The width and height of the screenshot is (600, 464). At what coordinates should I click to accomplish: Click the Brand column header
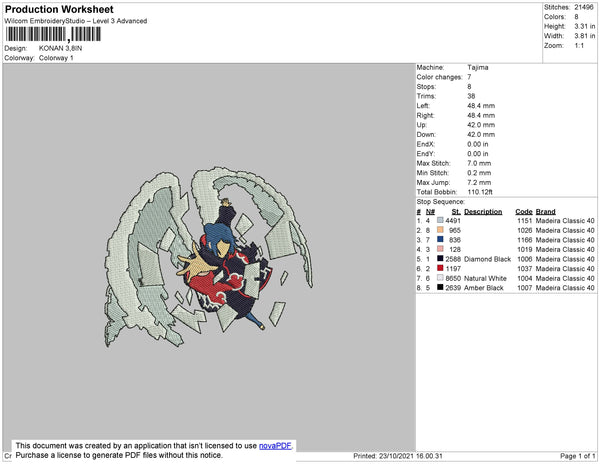(545, 212)
